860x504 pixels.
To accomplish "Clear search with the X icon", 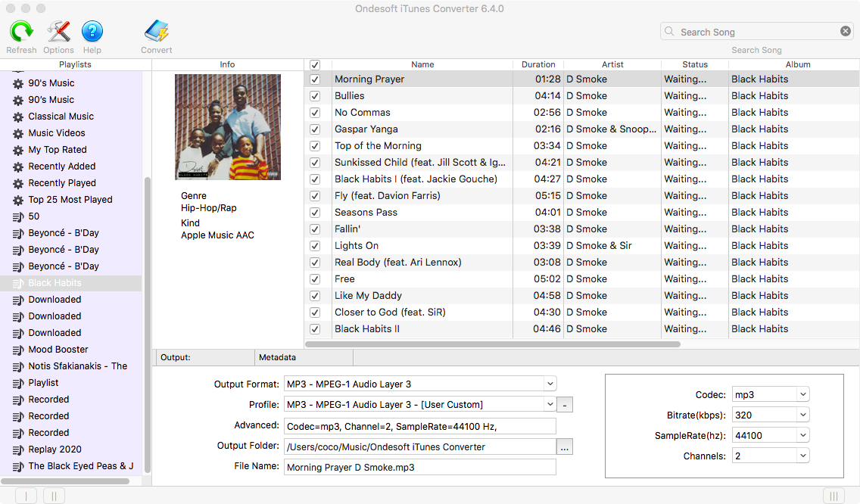I will pos(846,31).
